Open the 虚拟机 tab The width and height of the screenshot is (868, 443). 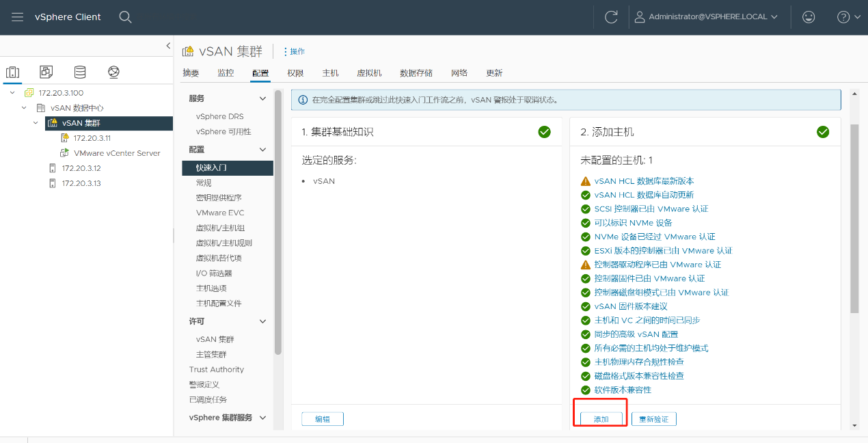[369, 73]
